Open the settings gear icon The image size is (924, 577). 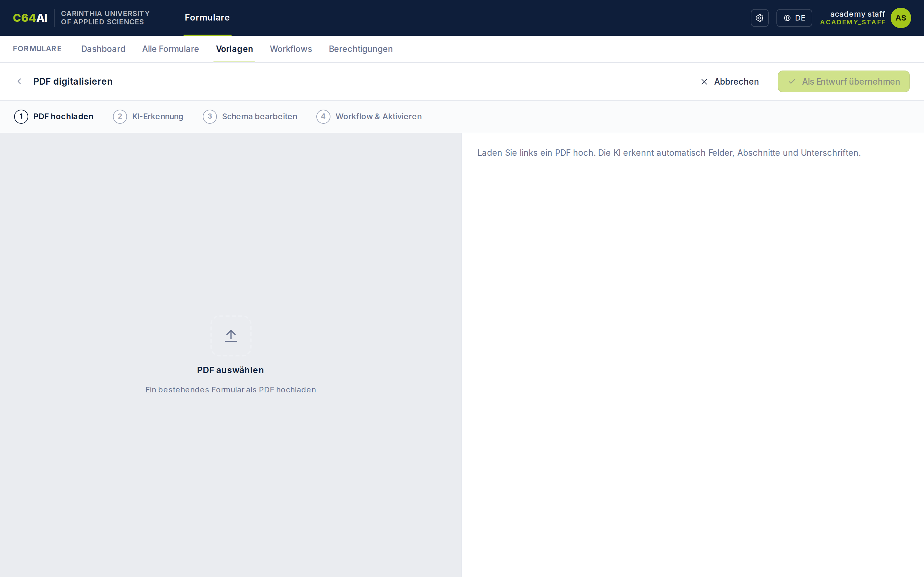click(759, 18)
